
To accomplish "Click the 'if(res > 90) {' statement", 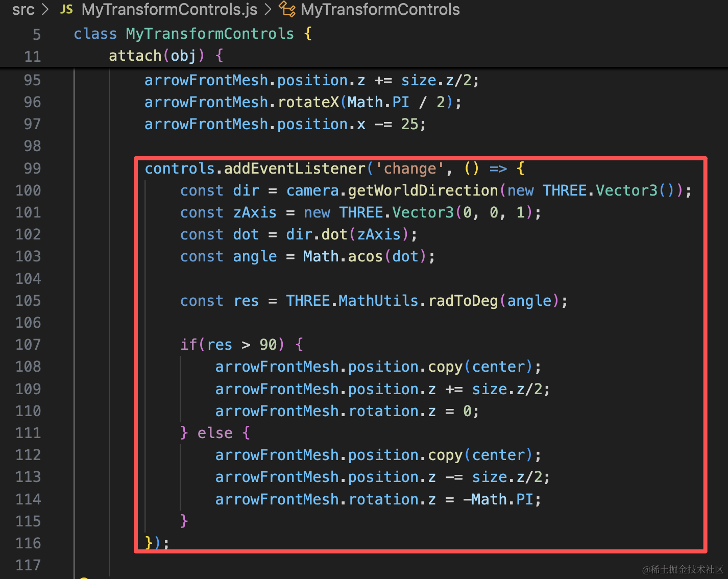I will click(242, 345).
